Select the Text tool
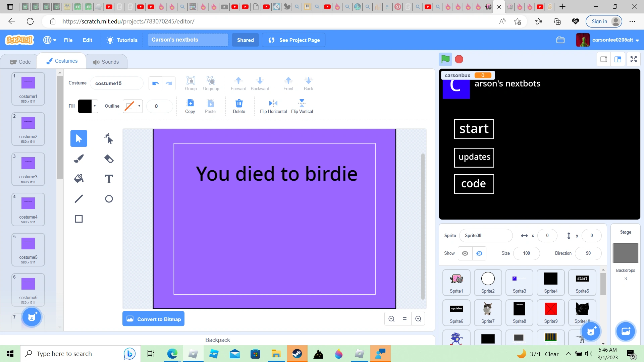The image size is (644, 362). click(x=109, y=179)
